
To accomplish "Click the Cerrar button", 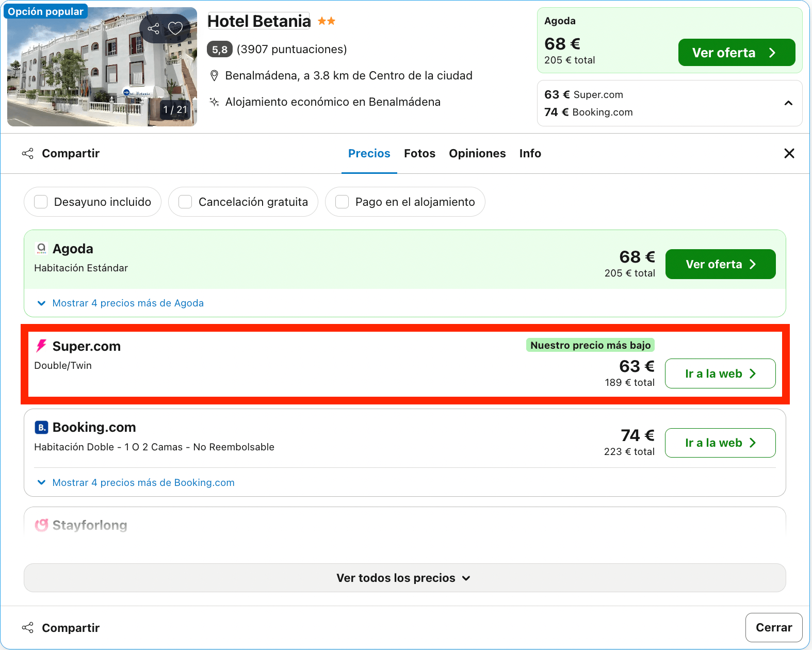I will 774,627.
